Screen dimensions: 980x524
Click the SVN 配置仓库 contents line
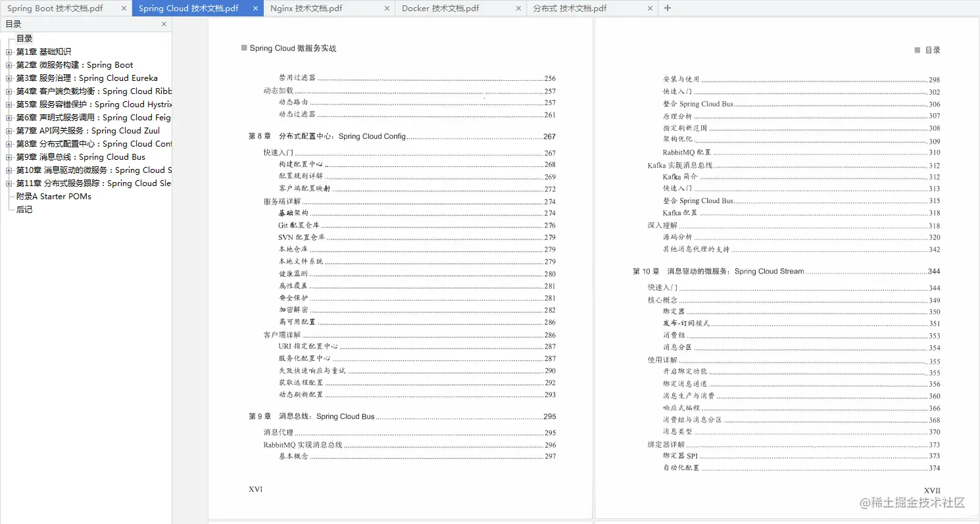point(417,237)
